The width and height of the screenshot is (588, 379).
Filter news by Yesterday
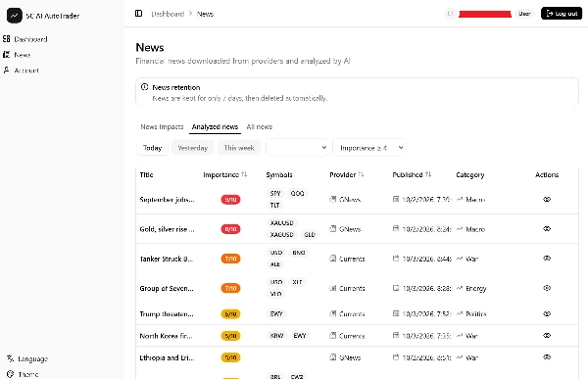pos(193,148)
